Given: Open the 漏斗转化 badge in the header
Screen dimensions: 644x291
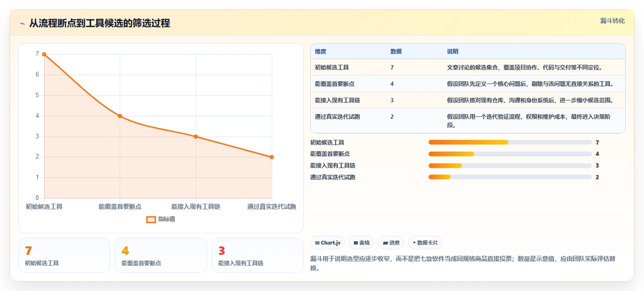Looking at the screenshot, I should (x=613, y=21).
